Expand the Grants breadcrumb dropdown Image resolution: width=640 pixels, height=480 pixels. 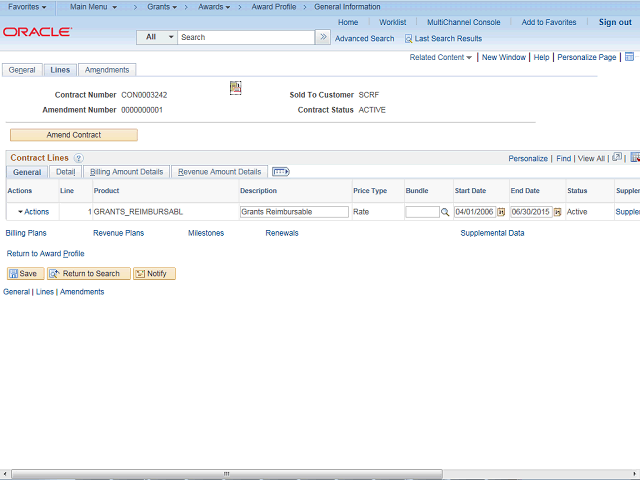click(x=162, y=7)
